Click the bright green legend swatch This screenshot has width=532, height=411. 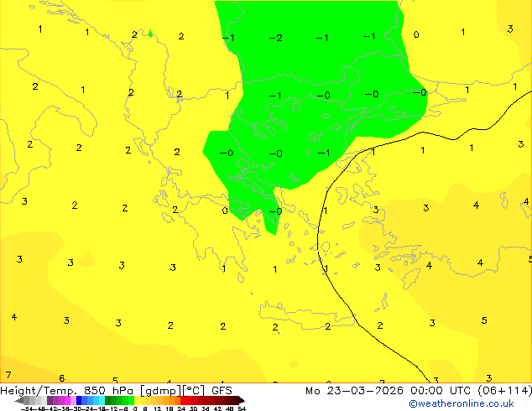click(x=131, y=400)
